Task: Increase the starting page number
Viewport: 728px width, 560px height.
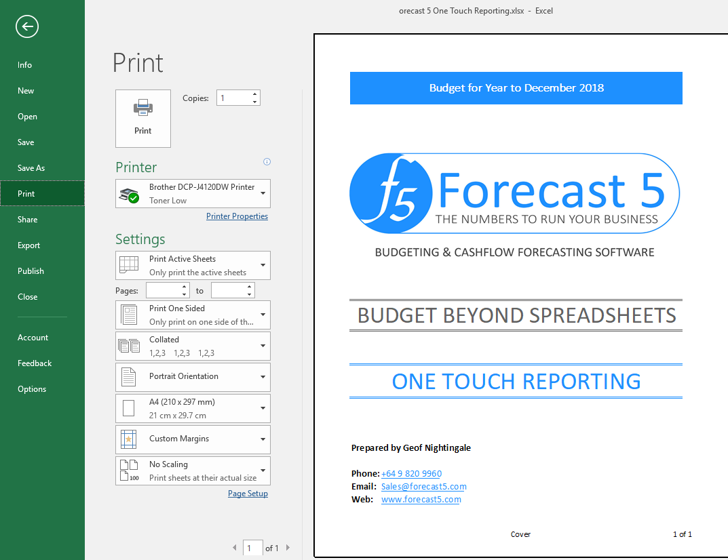Action: [x=185, y=287]
